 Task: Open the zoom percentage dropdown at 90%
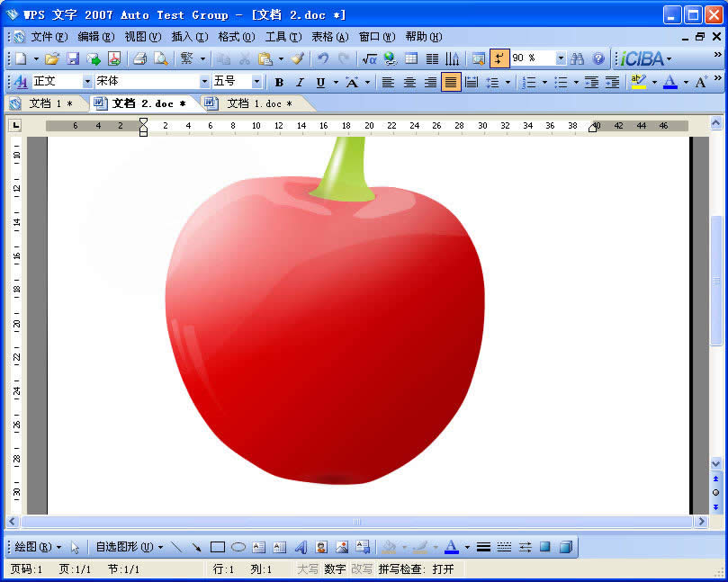(560, 58)
